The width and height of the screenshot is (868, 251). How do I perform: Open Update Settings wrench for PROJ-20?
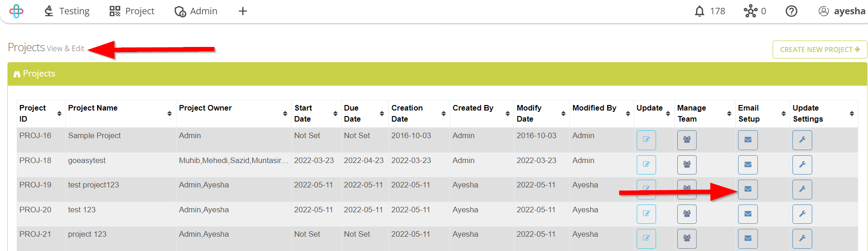(802, 214)
